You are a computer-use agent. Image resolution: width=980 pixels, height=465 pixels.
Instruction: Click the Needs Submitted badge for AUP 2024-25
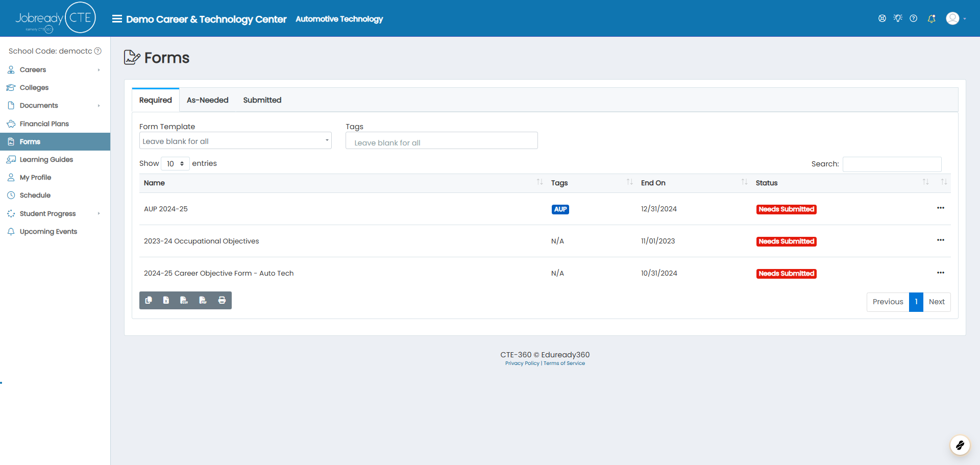[786, 209]
